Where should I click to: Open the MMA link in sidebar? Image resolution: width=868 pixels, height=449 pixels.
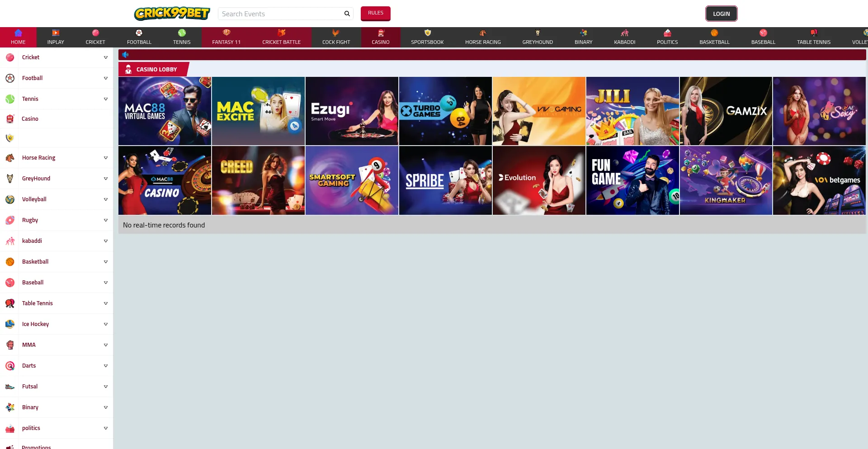tap(29, 345)
